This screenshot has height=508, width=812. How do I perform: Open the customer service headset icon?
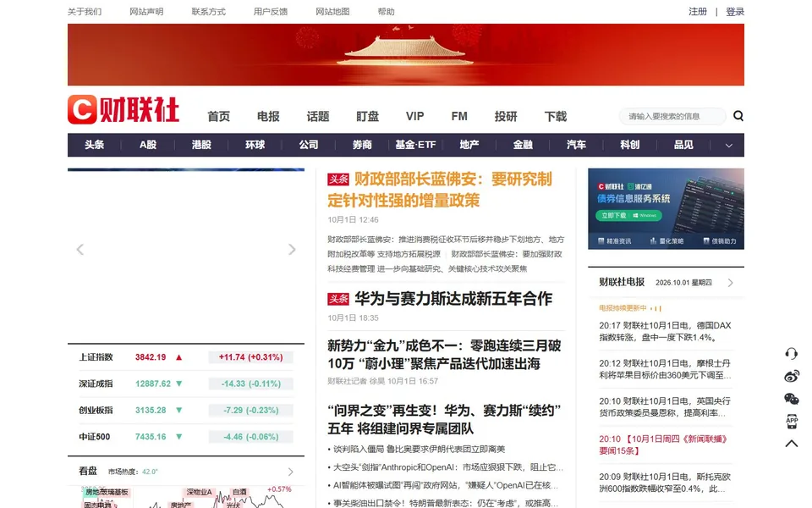pyautogui.click(x=792, y=354)
